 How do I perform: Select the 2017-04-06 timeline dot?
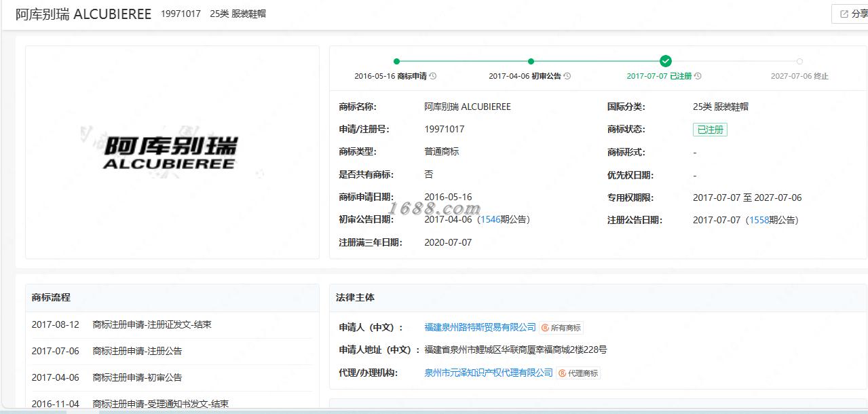pos(531,61)
